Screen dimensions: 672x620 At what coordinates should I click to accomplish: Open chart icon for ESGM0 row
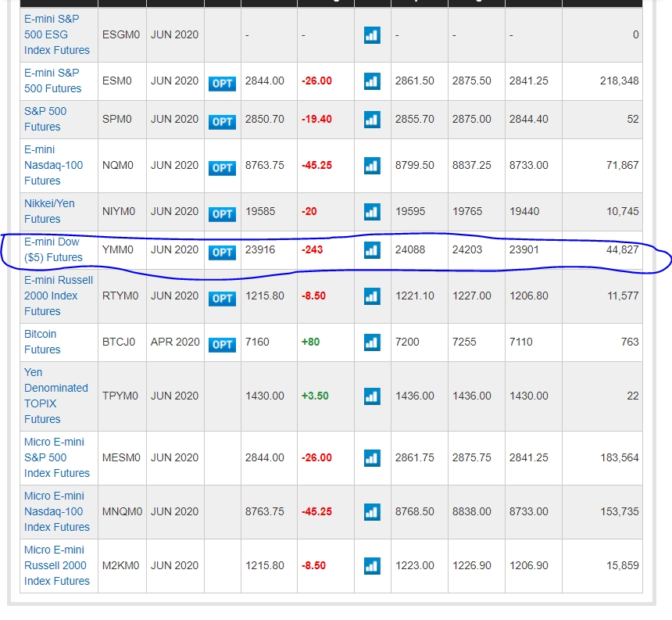372,34
